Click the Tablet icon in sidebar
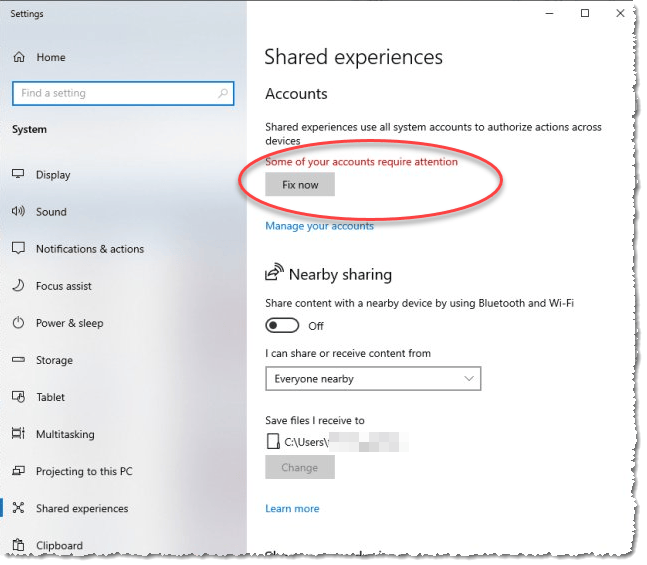647x565 pixels. pos(18,397)
